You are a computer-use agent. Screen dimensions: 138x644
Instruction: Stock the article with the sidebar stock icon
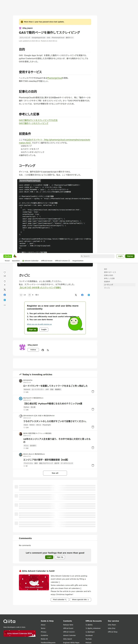coord(5,282)
